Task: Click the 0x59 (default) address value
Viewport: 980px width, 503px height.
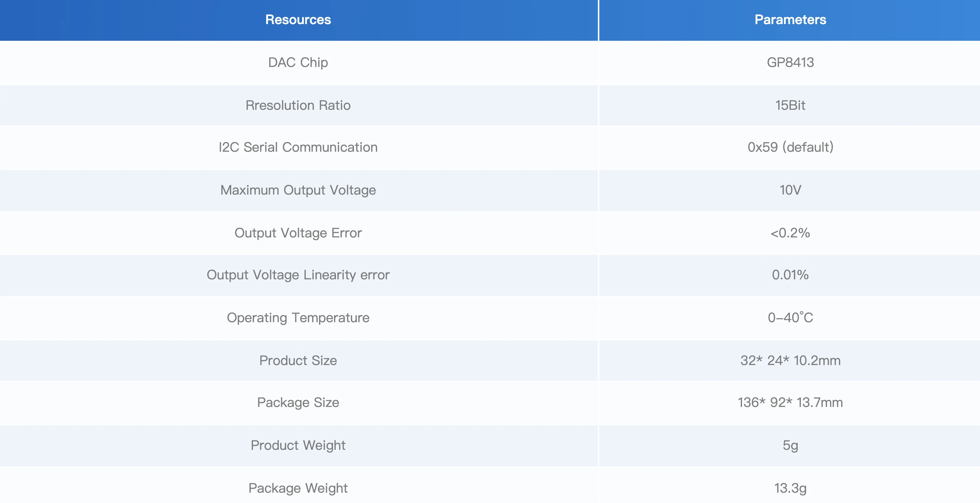Action: pyautogui.click(x=790, y=147)
